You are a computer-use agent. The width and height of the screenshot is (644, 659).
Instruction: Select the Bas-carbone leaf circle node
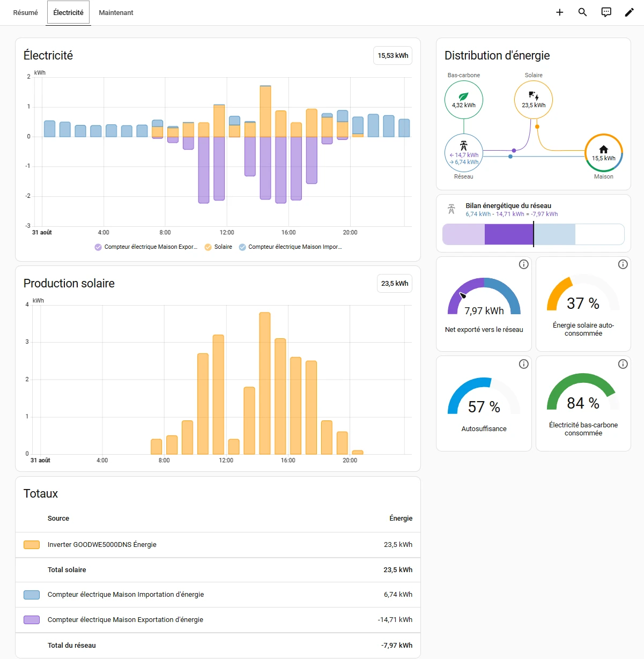click(464, 100)
